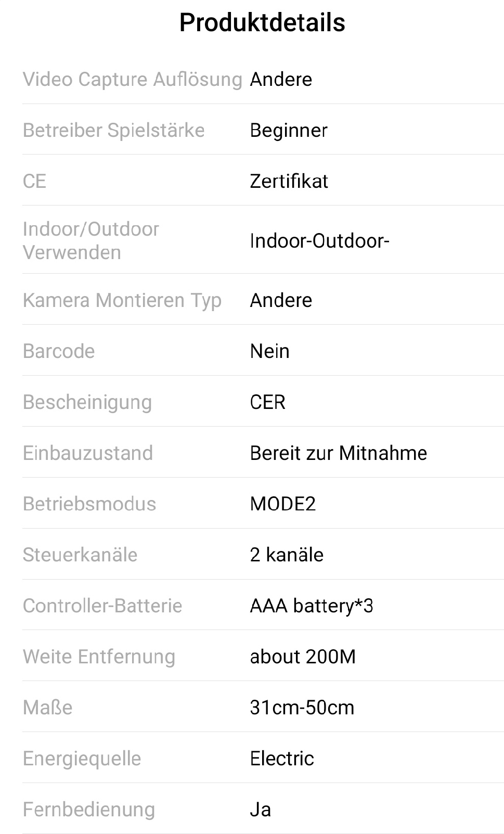This screenshot has height=834, width=504.
Task: Tap the Nein value beside Barcode
Action: click(269, 351)
